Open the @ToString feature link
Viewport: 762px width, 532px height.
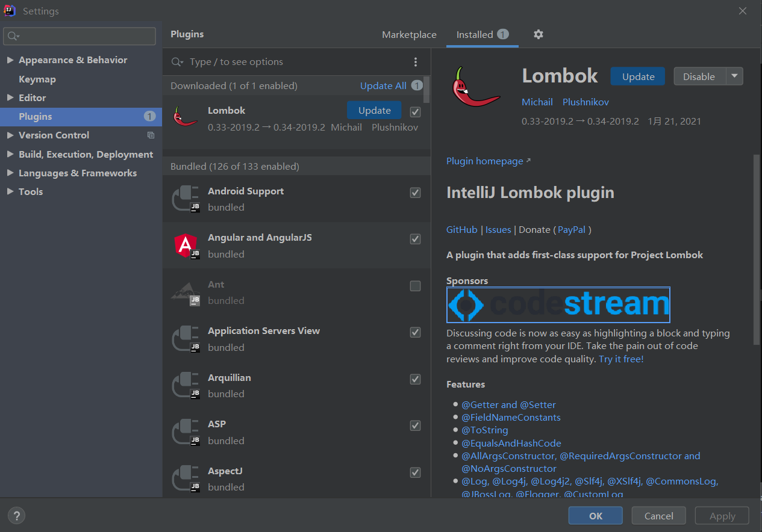coord(485,430)
